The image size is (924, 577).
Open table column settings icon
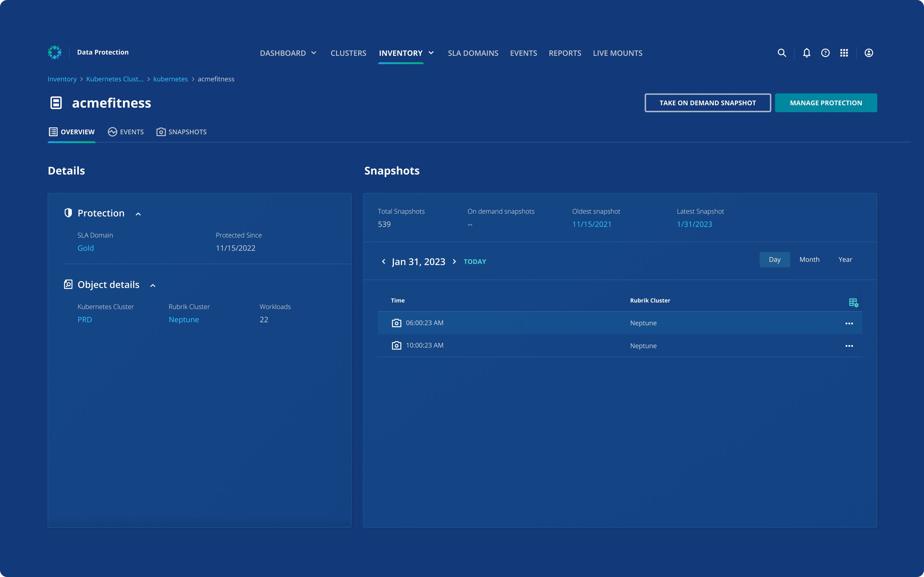pyautogui.click(x=853, y=303)
